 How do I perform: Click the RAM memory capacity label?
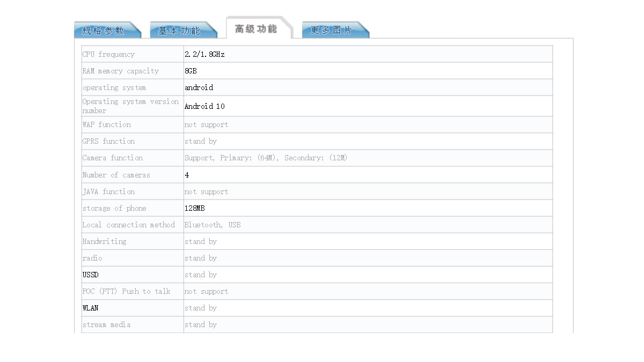tap(120, 71)
